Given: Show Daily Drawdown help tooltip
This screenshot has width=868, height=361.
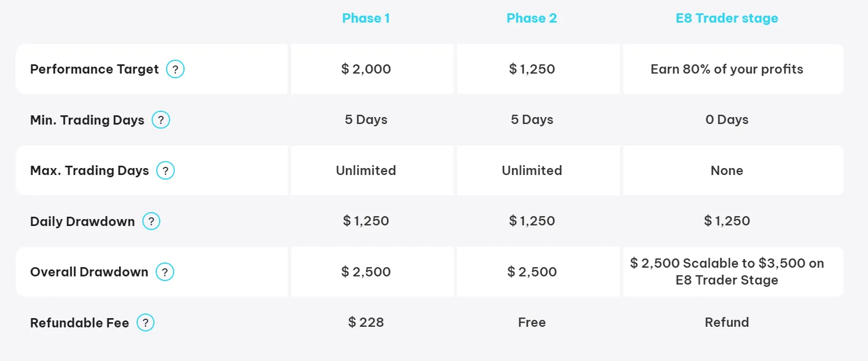Looking at the screenshot, I should (152, 221).
